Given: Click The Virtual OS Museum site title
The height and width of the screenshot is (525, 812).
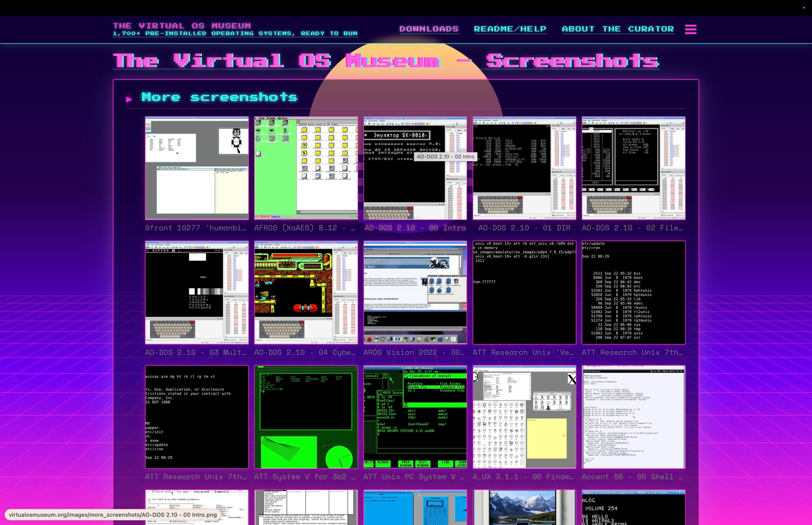Looking at the screenshot, I should (182, 26).
